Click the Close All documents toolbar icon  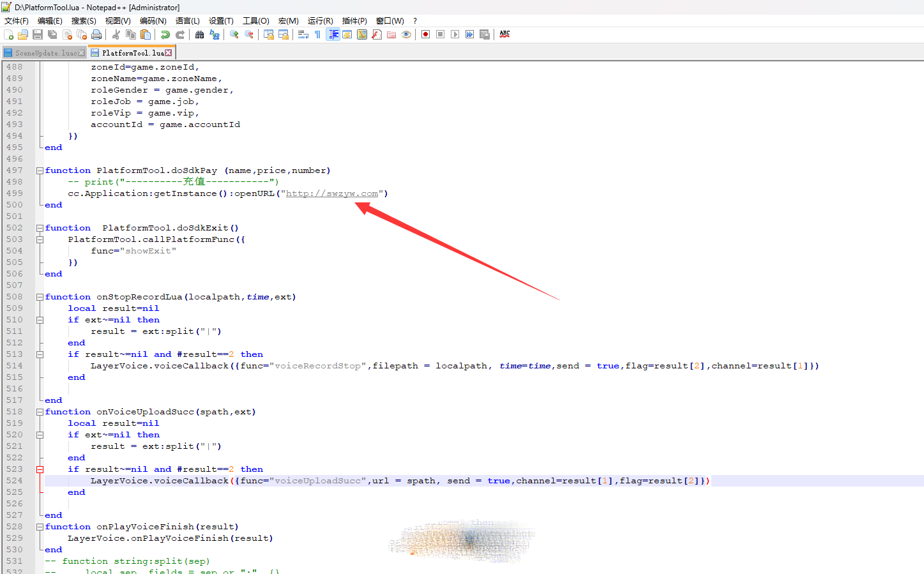(x=82, y=34)
